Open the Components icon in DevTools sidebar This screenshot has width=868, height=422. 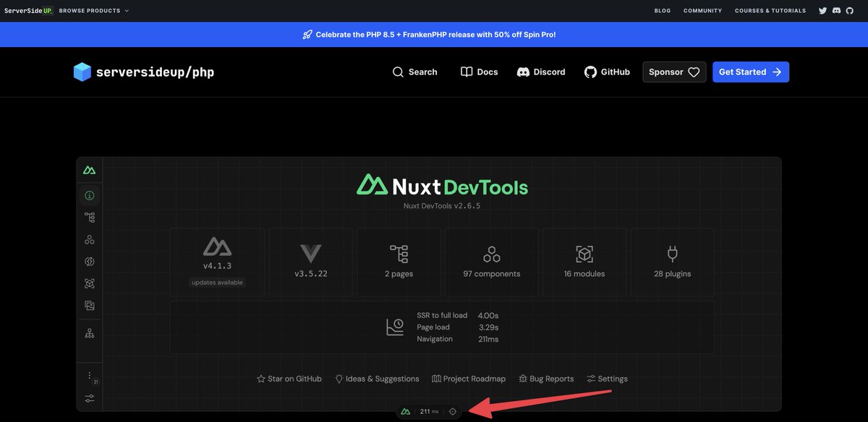(90, 240)
